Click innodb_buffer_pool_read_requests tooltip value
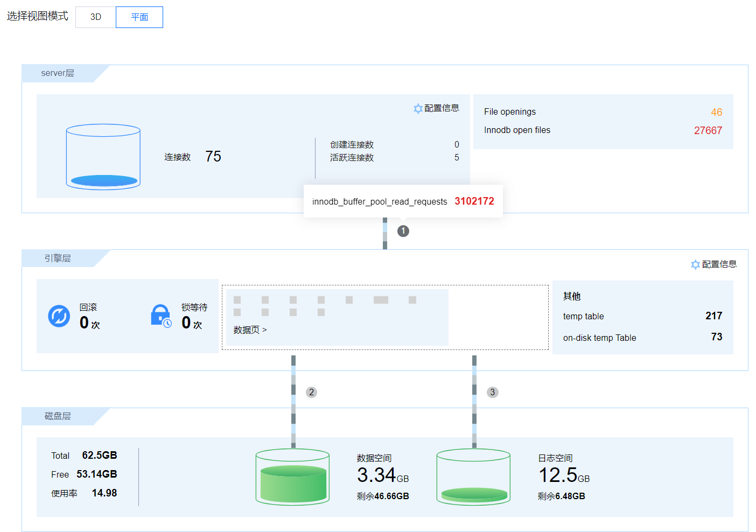Screen dimensions: 756x532 [474, 201]
